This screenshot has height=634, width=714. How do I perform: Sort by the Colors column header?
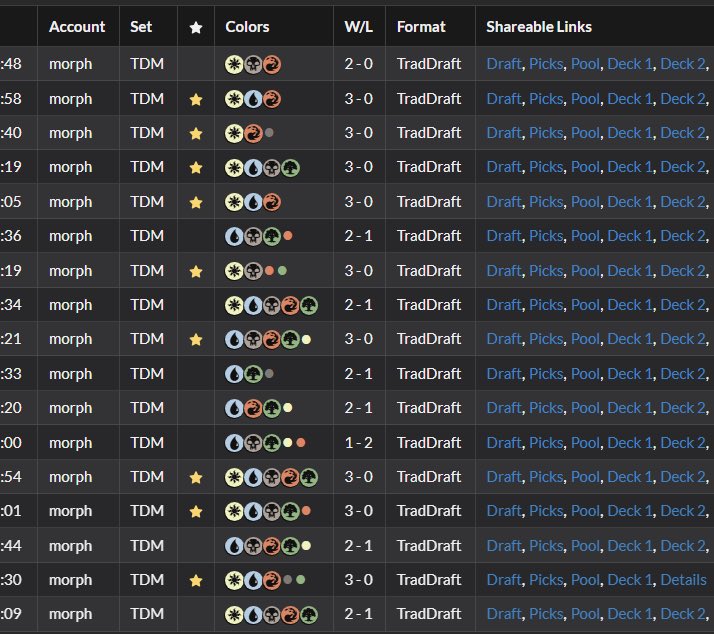(247, 27)
